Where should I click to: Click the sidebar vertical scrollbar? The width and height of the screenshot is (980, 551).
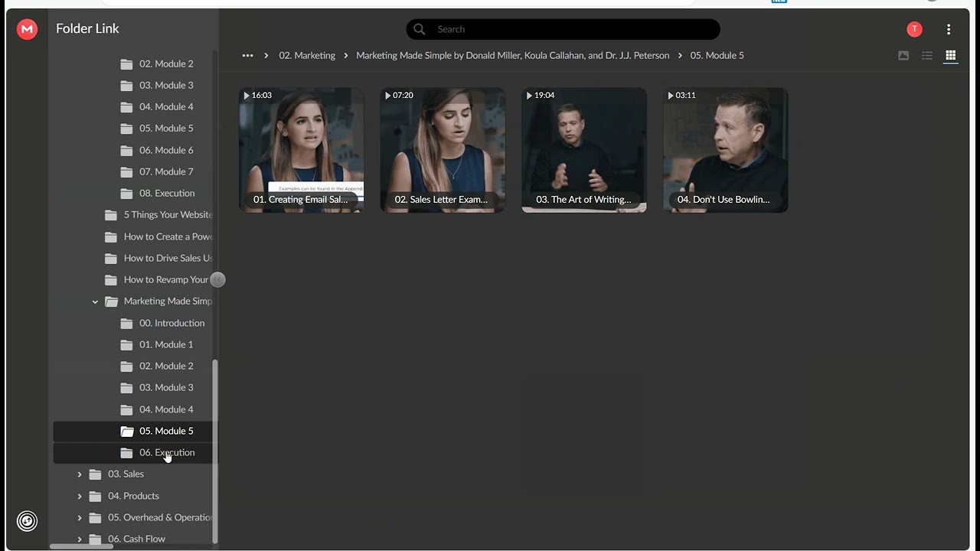click(215, 452)
